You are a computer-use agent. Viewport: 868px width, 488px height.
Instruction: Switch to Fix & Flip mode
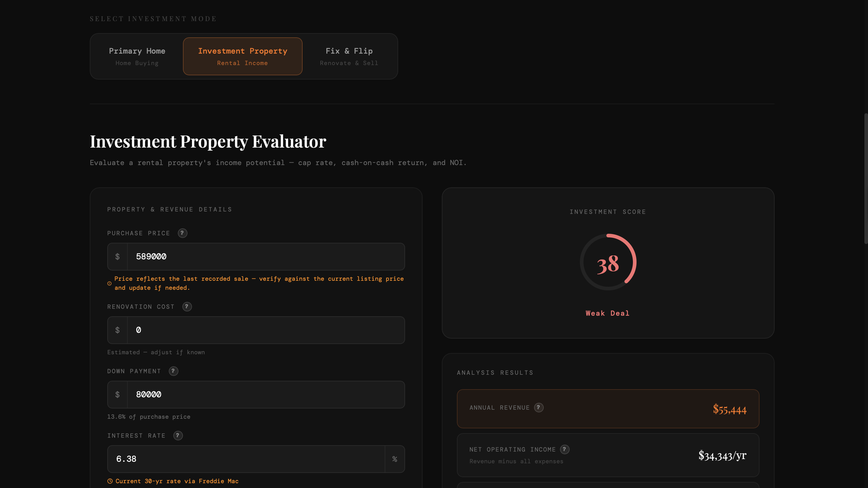[349, 56]
